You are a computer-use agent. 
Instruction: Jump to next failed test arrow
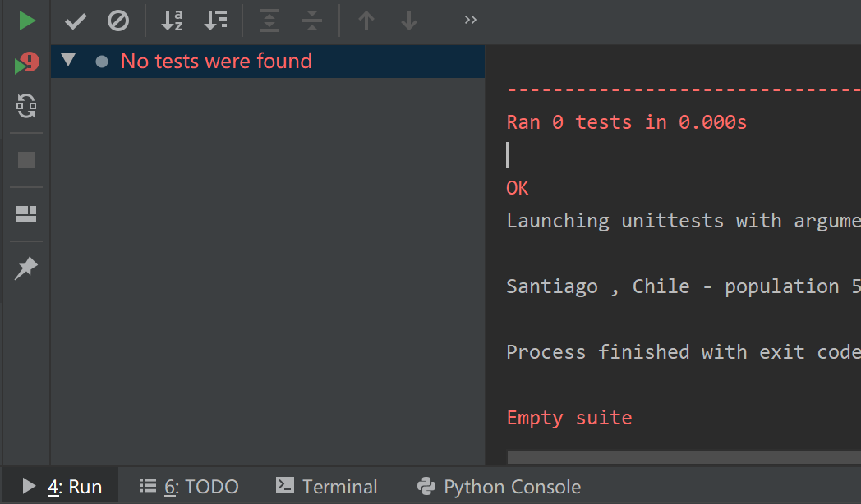[409, 21]
